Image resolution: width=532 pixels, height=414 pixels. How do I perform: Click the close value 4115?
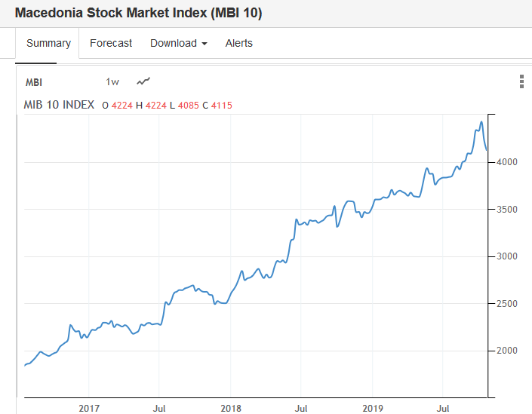coord(222,105)
